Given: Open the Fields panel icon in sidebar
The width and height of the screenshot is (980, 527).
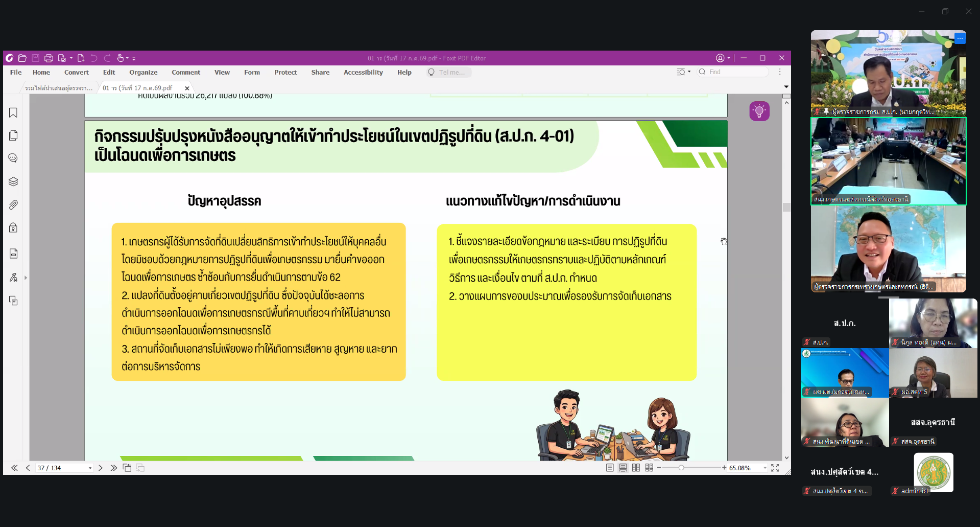Looking at the screenshot, I should pos(13,254).
